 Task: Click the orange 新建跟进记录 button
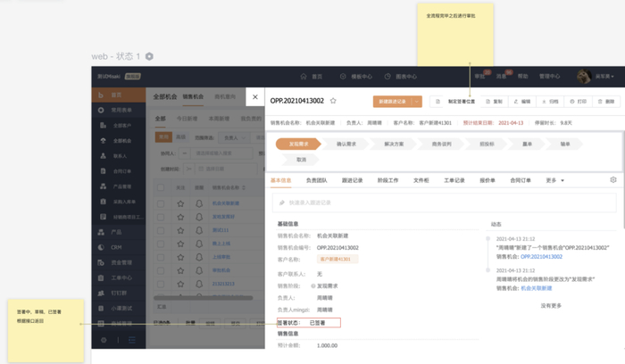coord(391,102)
